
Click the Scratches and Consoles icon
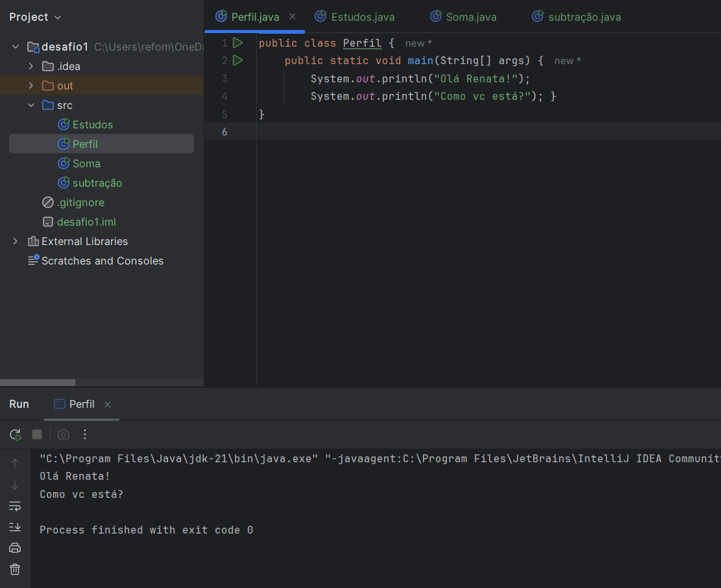point(33,260)
